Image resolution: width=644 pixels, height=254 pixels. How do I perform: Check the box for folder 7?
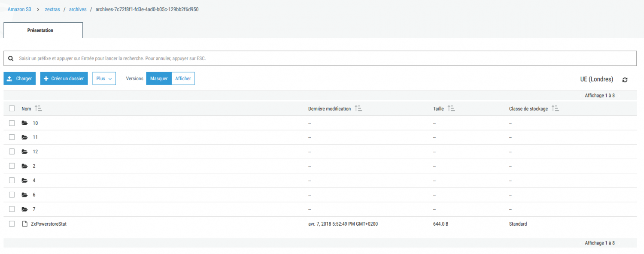(12, 209)
